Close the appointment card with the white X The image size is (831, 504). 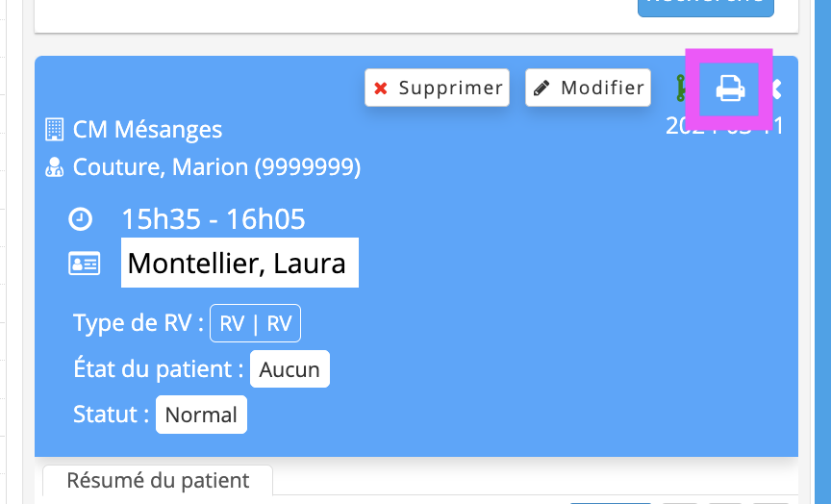tap(776, 88)
